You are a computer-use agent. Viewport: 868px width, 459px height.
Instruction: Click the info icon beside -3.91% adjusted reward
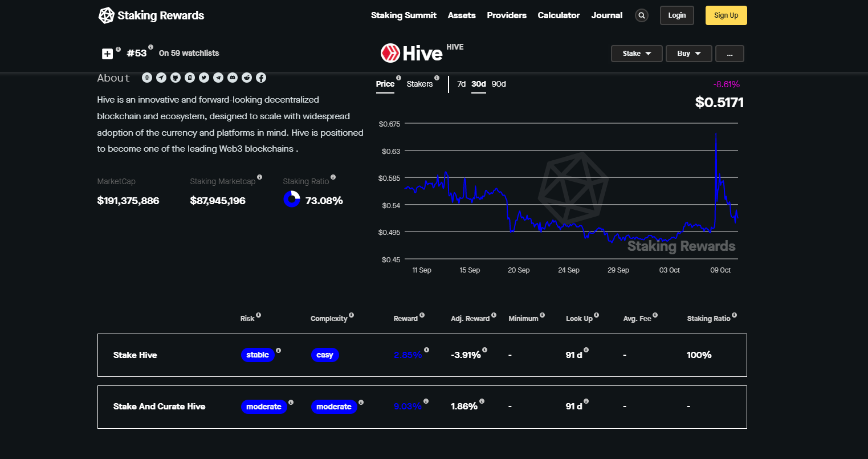coord(484,350)
